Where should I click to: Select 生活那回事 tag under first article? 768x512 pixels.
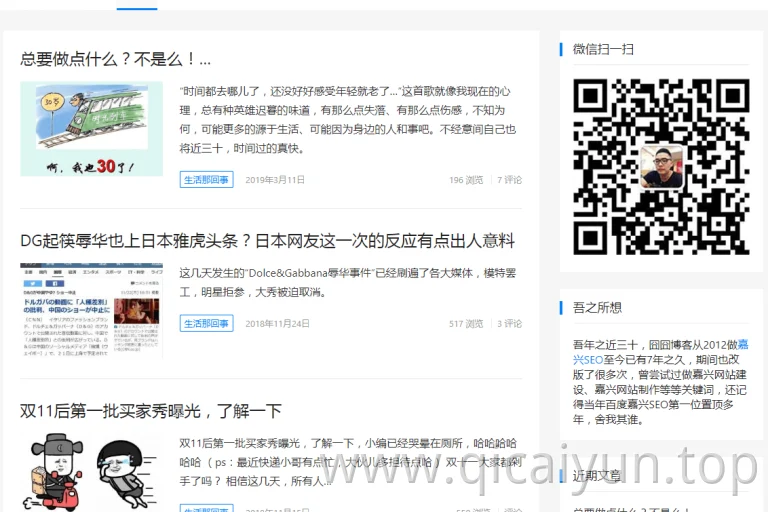pyautogui.click(x=206, y=180)
